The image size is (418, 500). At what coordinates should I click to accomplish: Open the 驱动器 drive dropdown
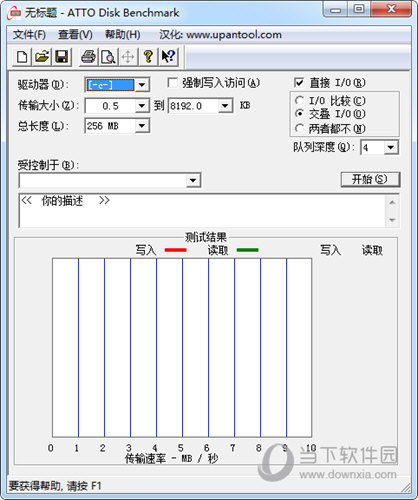[x=142, y=85]
